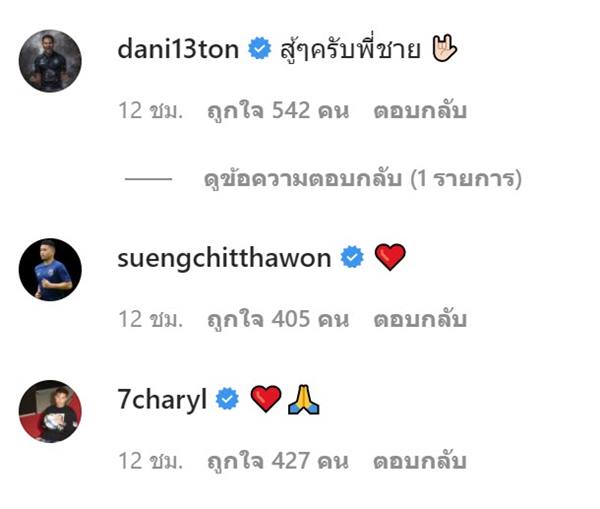The height and width of the screenshot is (509, 600).
Task: Click verified badge next to 7charyl
Action: [x=227, y=398]
